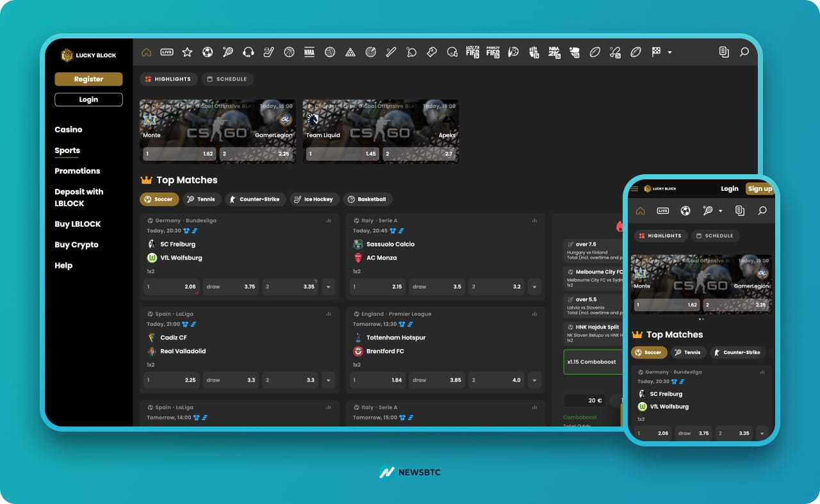820x504 pixels.
Task: Select the x1.15 Comboboost box
Action: pos(594,362)
